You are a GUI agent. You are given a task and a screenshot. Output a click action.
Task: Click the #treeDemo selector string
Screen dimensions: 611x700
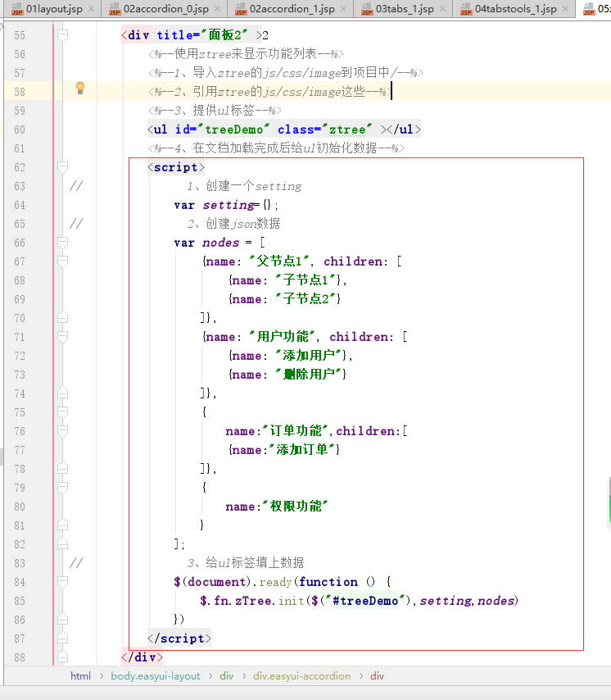pyautogui.click(x=365, y=601)
